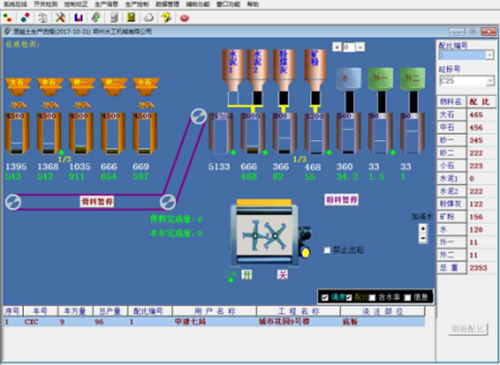Image resolution: width=500 pixels, height=365 pixels.
Task: Open the 数据管理 menu
Action: [167, 4]
